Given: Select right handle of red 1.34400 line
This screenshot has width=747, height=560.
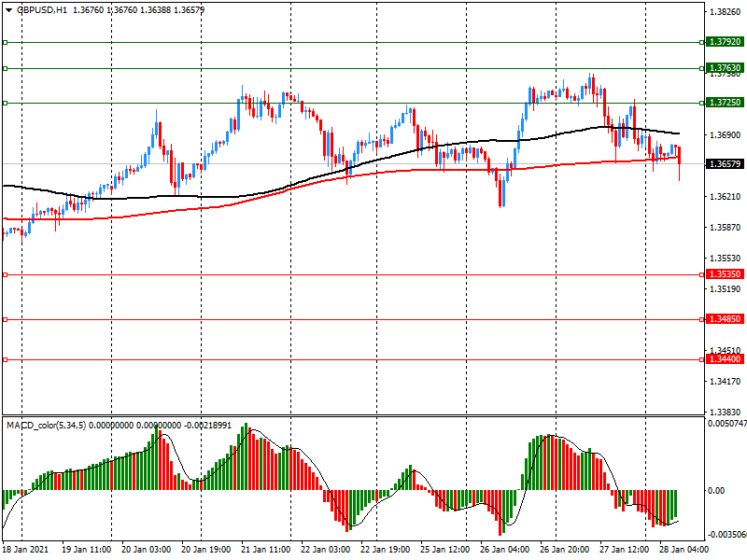Looking at the screenshot, I should pos(702,359).
